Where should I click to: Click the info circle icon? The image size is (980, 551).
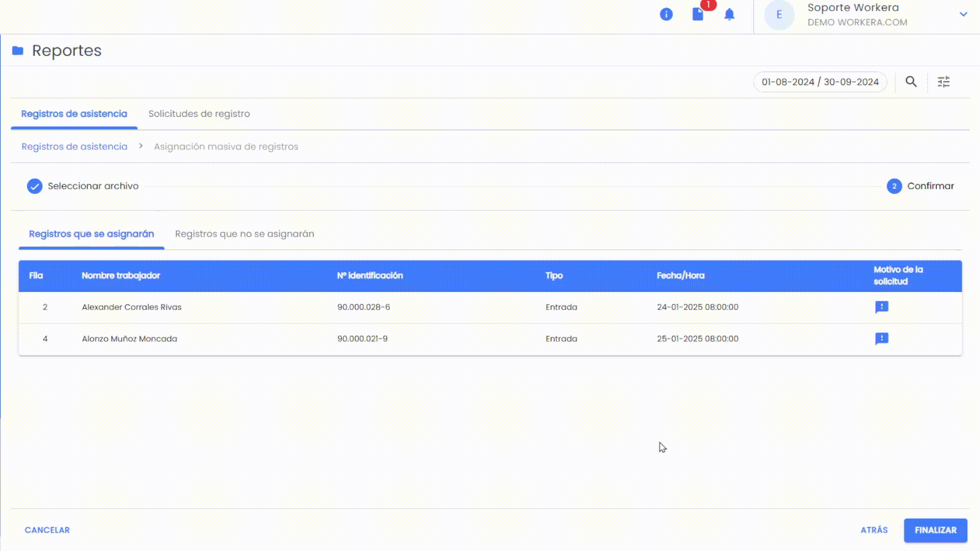(666, 14)
